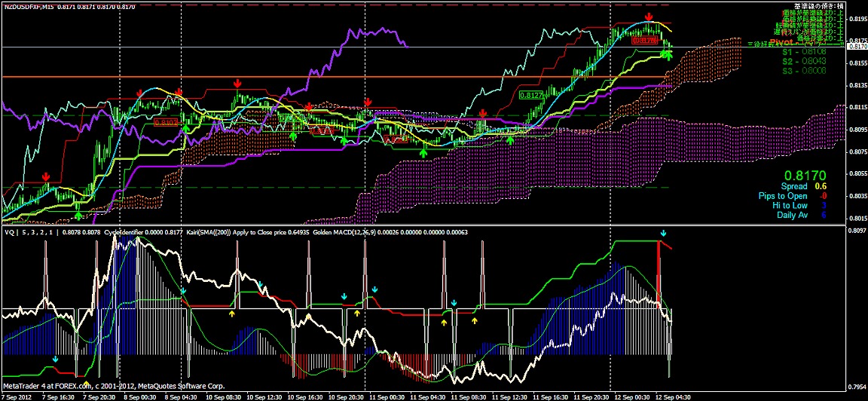Image resolution: width=868 pixels, height=401 pixels.
Task: Select the CycleIdentifier indicator label
Action: (124, 233)
